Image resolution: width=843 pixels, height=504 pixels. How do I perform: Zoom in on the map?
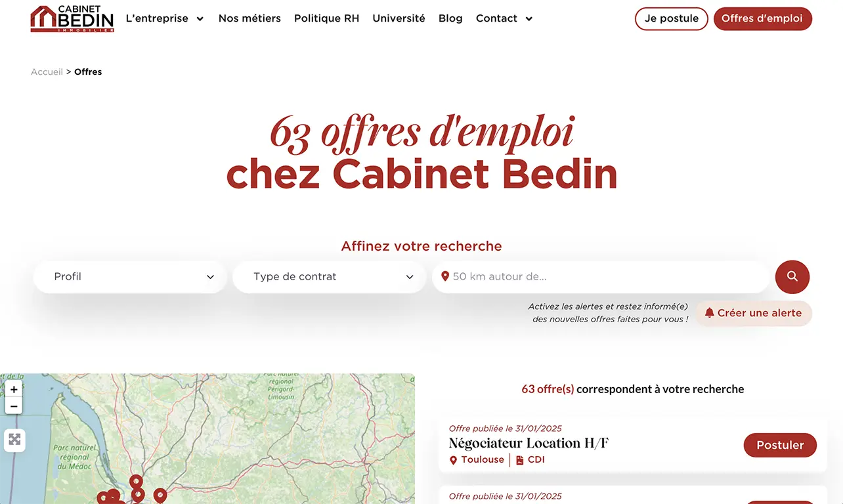[x=14, y=389]
